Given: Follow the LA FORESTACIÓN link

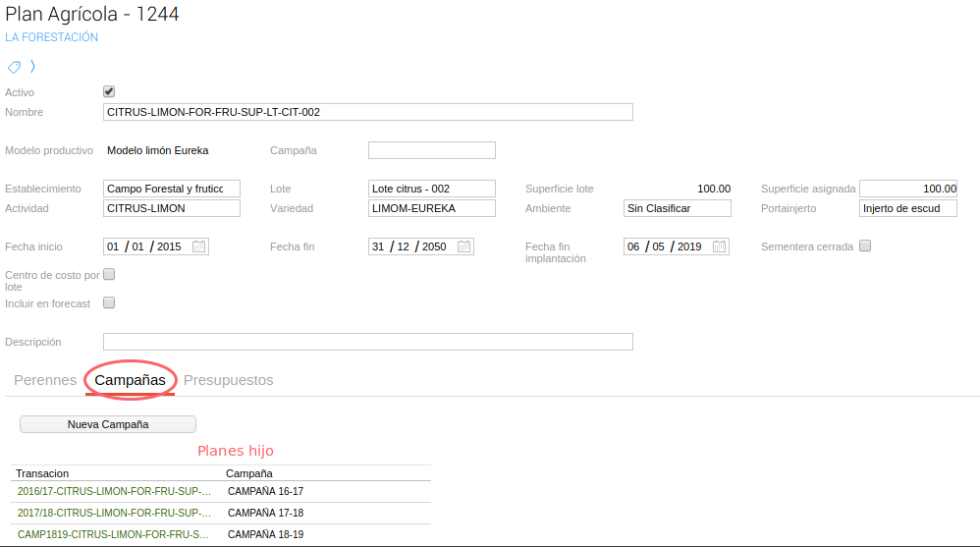Looking at the screenshot, I should [51, 37].
